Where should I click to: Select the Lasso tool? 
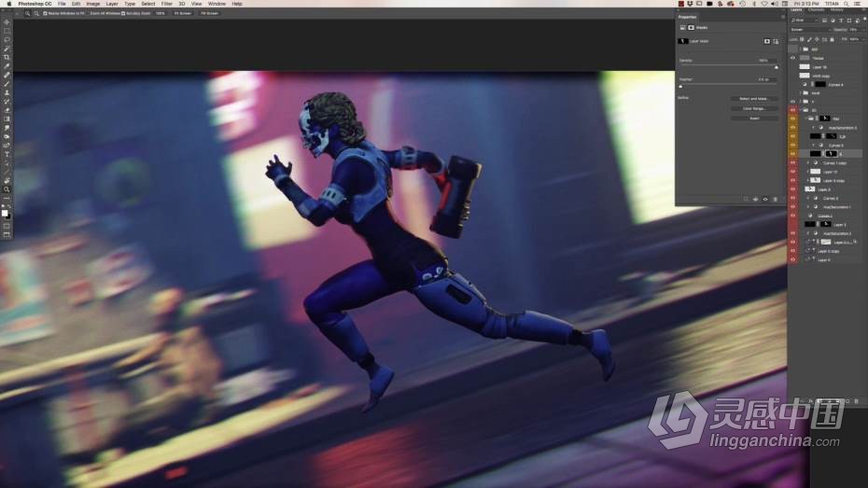click(x=7, y=40)
